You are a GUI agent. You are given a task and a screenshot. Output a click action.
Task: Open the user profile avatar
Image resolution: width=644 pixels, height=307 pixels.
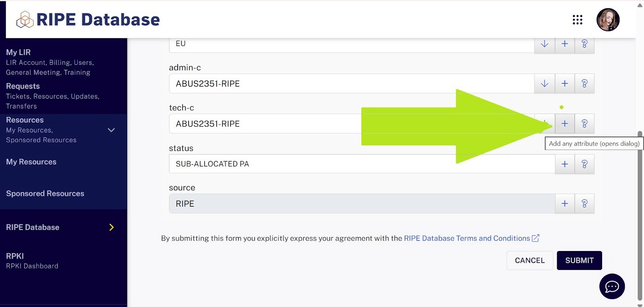tap(608, 19)
